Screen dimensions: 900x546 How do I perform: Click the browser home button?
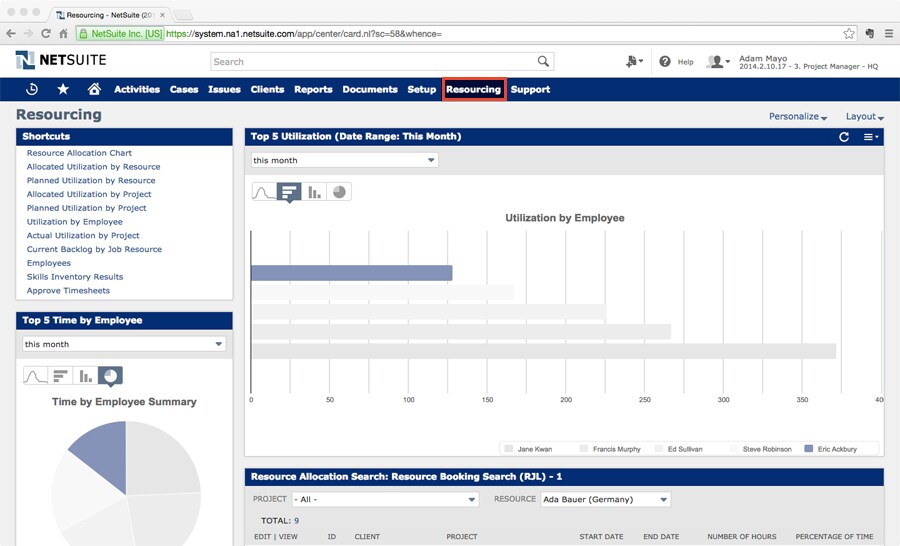[64, 33]
